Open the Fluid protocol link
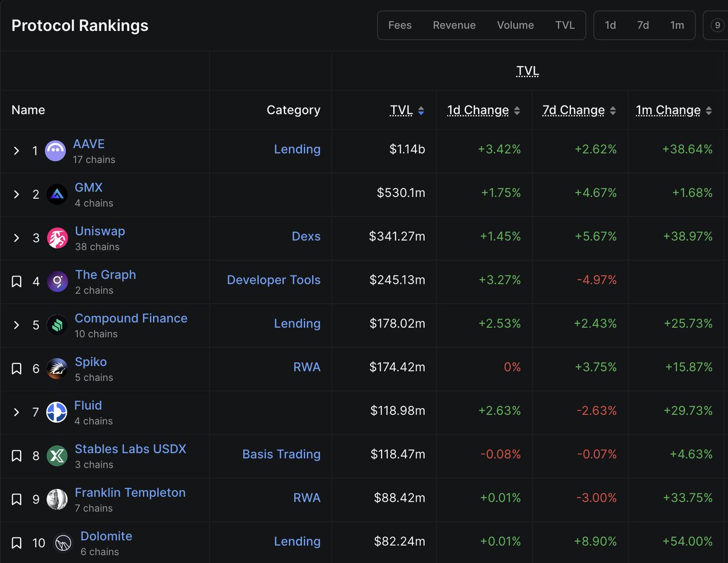Viewport: 728px width, 563px height. pos(88,405)
